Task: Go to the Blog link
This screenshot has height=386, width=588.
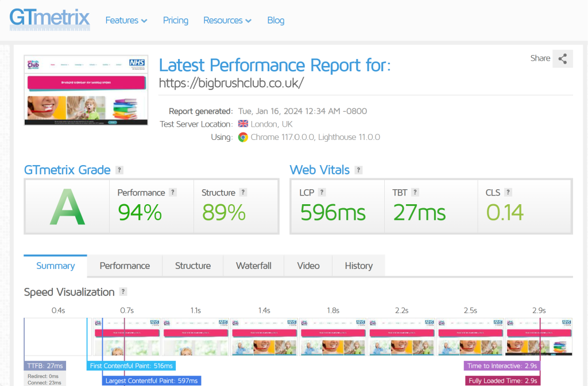Action: [x=276, y=20]
